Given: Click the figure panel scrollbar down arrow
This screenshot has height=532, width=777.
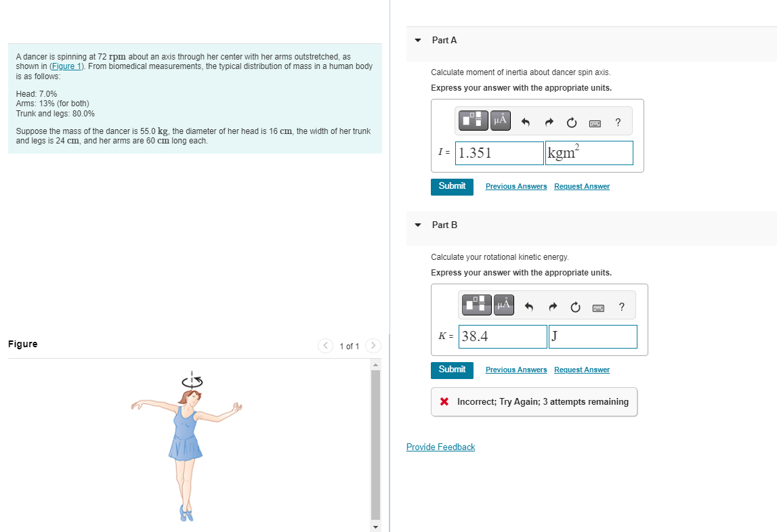Looking at the screenshot, I should (x=375, y=526).
